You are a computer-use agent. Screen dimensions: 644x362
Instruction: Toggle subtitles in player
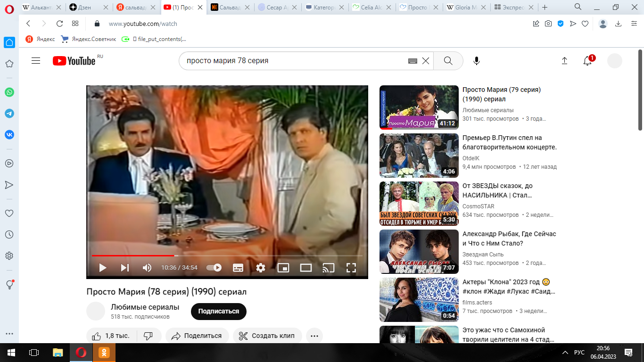238,268
